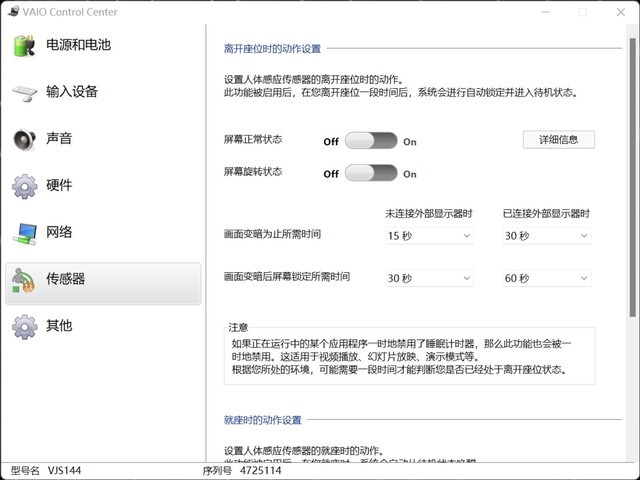640x480 pixels.
Task: Switch to the 声音 settings section
Action: (x=59, y=138)
